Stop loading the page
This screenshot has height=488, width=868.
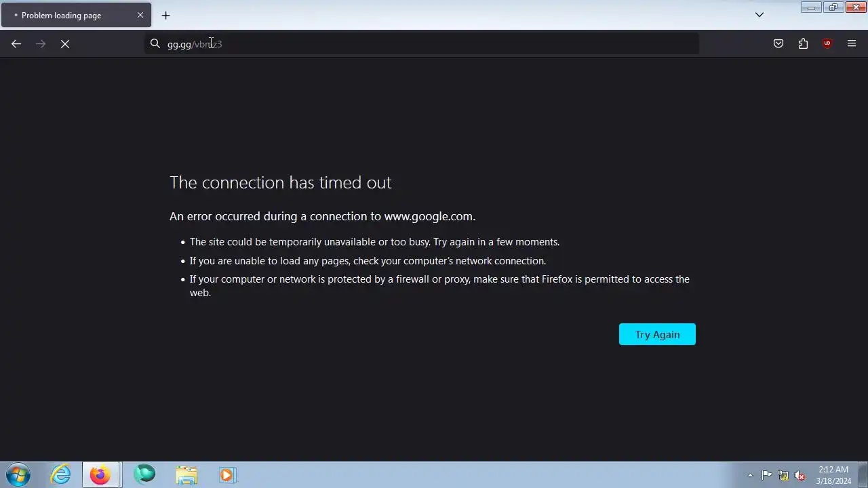[65, 43]
